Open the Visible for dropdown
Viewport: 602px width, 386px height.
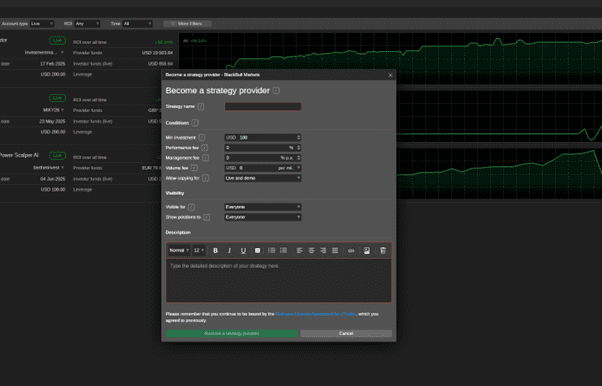pos(263,207)
